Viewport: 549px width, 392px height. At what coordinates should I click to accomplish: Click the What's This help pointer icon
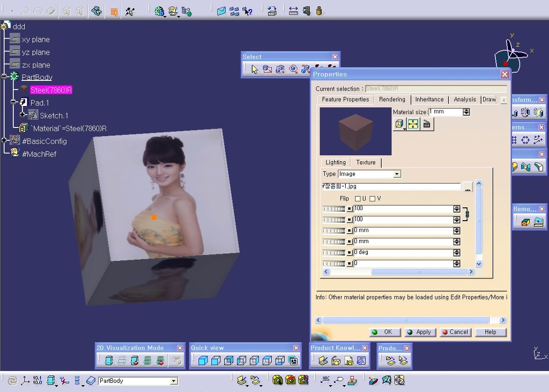(247, 11)
